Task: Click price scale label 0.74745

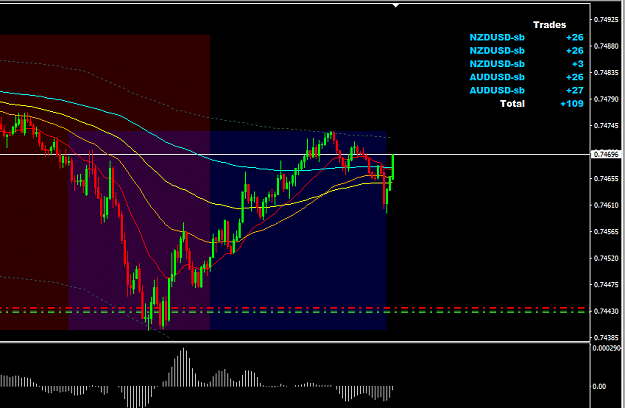Action: [x=606, y=126]
